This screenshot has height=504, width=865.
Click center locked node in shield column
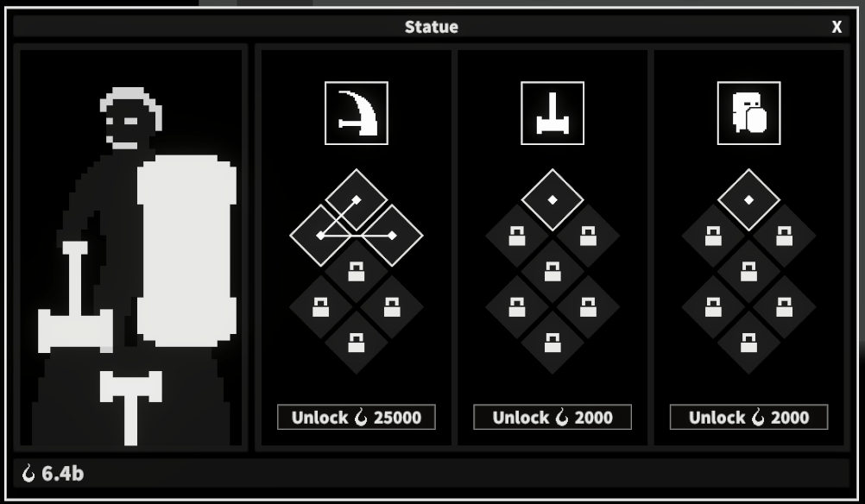(x=748, y=271)
